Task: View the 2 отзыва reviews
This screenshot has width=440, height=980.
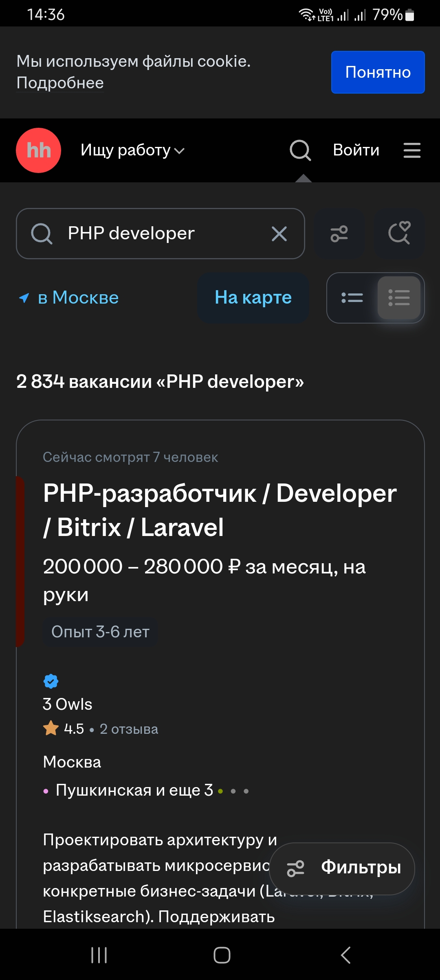Action: pyautogui.click(x=129, y=729)
